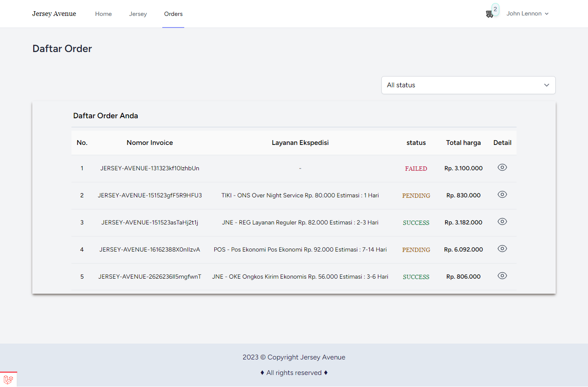
Task: Click SUCCESS status for Rp. 806.000 order
Action: [416, 277]
